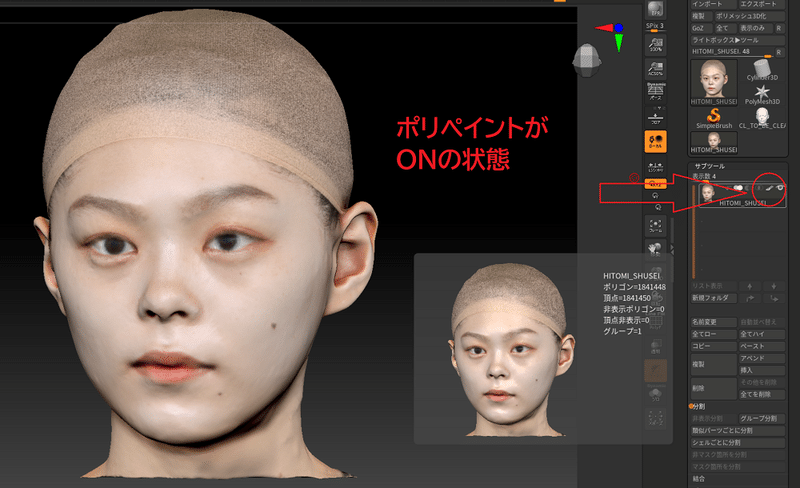Click the BPR render button
The width and height of the screenshot is (800, 488).
[x=656, y=9]
